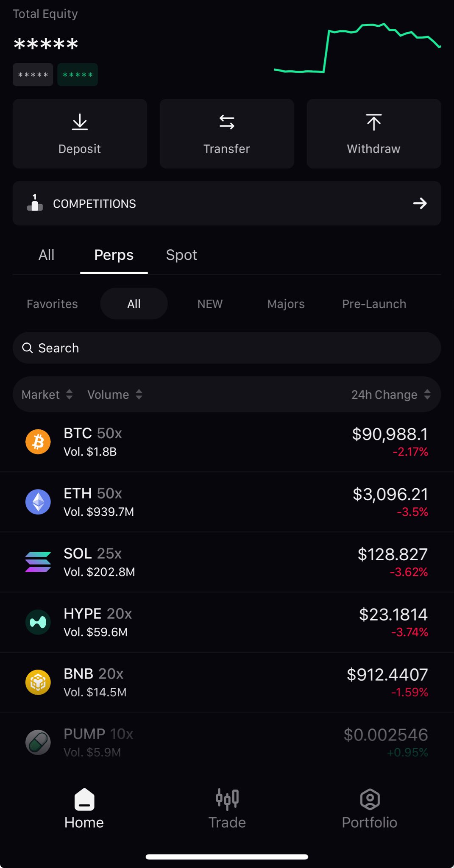Open the Trade candlestick icon

[227, 799]
